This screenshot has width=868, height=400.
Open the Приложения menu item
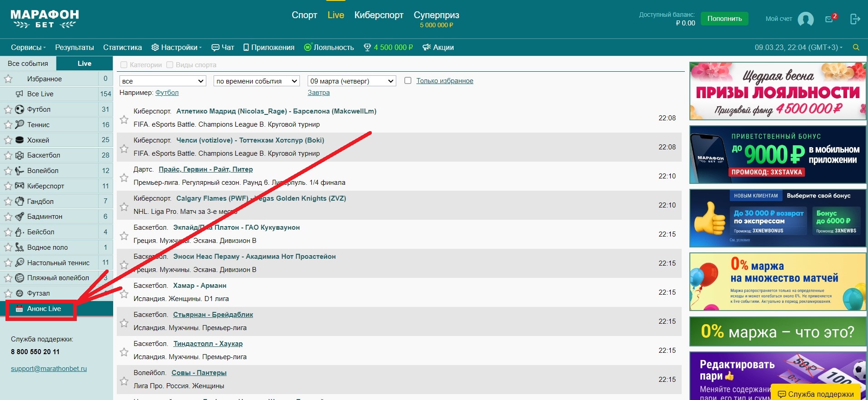(x=269, y=47)
